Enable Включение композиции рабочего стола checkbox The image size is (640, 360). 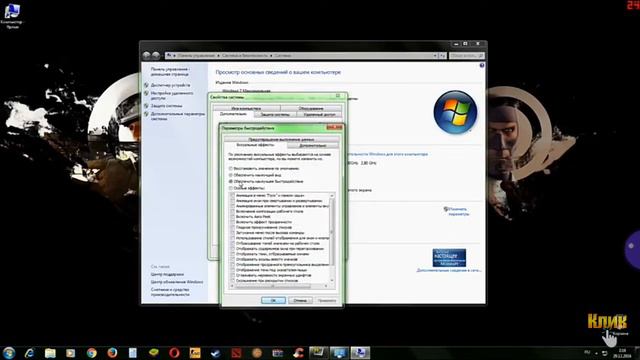[233, 211]
